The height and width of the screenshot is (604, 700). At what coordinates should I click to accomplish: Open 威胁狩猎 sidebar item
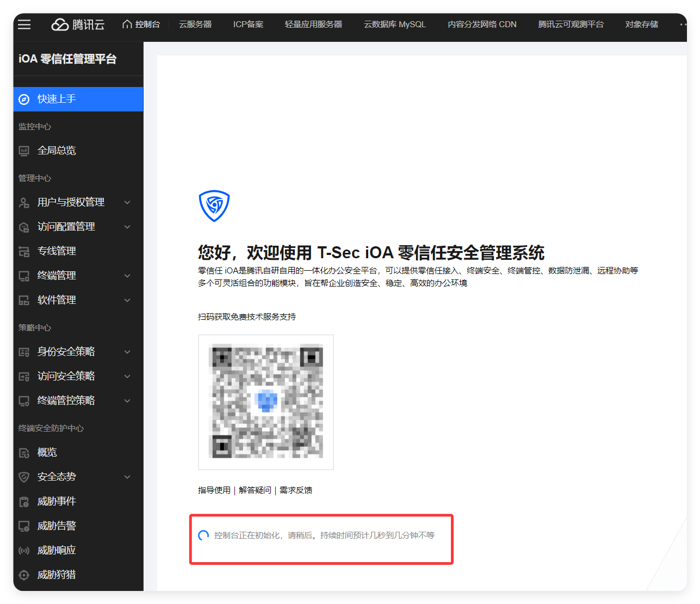[x=78, y=575]
